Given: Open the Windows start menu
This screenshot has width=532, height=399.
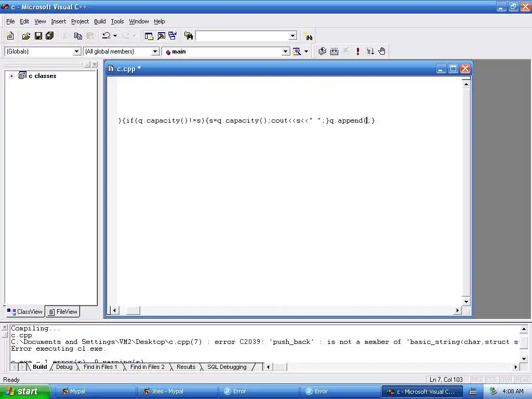Looking at the screenshot, I should [25, 391].
